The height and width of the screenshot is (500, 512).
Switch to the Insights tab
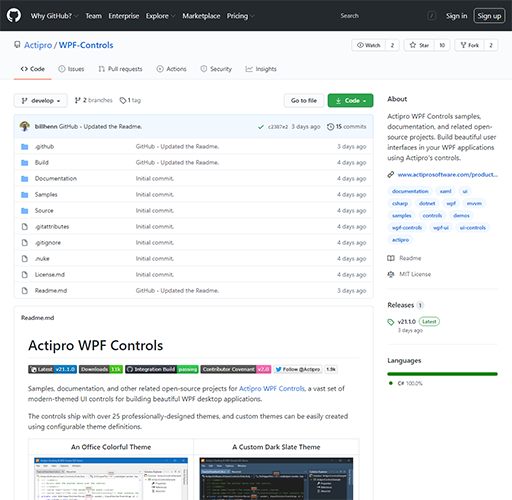pos(261,69)
